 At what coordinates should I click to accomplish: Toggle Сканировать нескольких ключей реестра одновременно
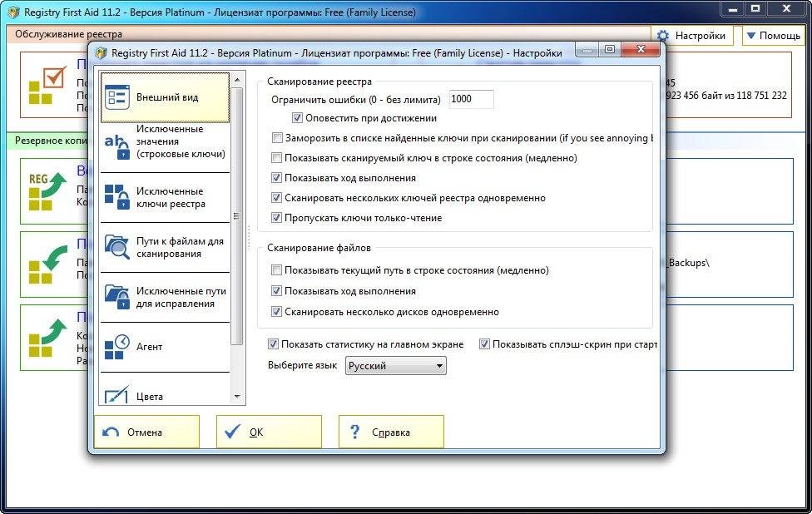[276, 198]
